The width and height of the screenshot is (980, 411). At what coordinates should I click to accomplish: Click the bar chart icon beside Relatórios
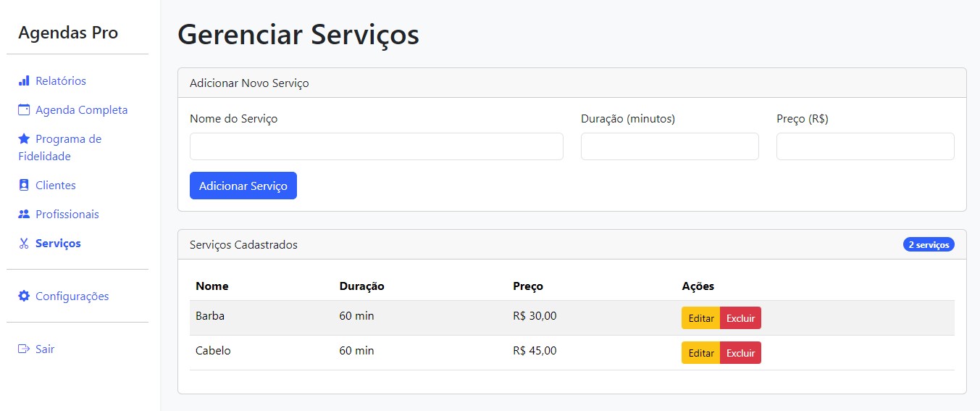[24, 80]
